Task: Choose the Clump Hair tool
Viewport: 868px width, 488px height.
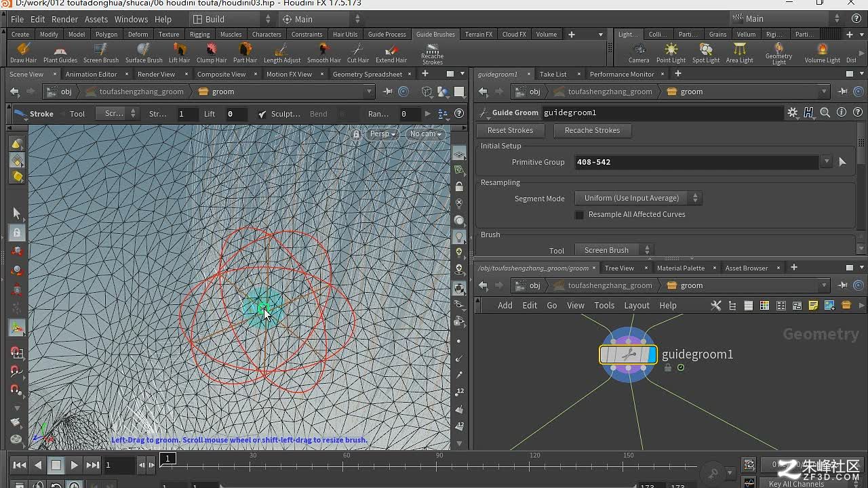Action: [x=212, y=53]
